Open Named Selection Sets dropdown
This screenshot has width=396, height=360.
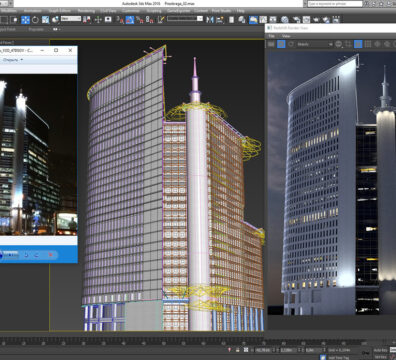185,19
